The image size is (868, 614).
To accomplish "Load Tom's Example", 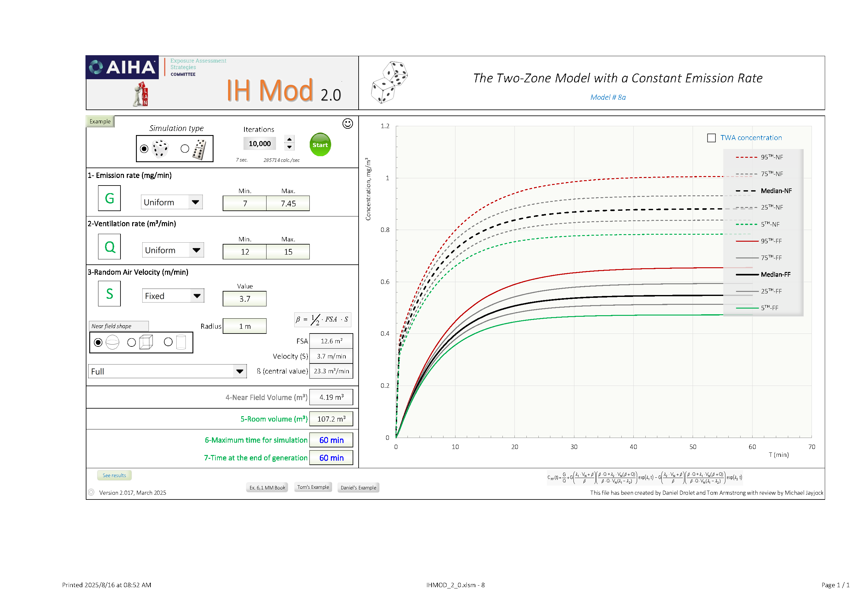I will tap(313, 487).
